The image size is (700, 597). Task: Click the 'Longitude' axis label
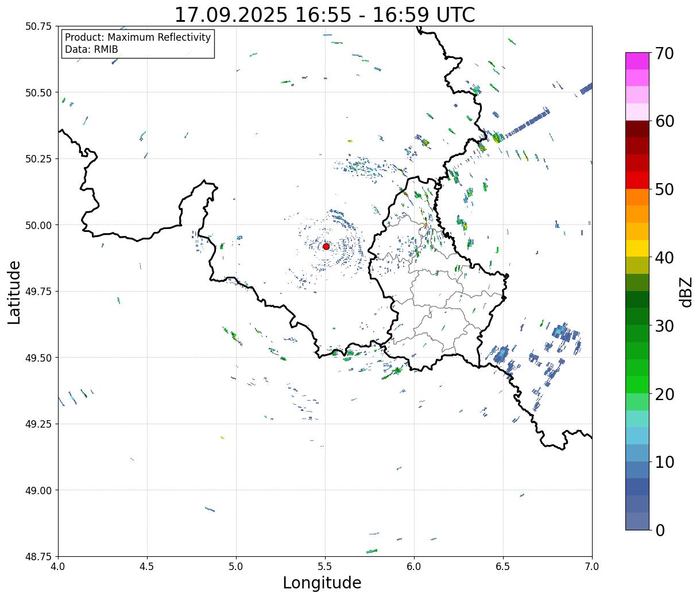click(322, 583)
